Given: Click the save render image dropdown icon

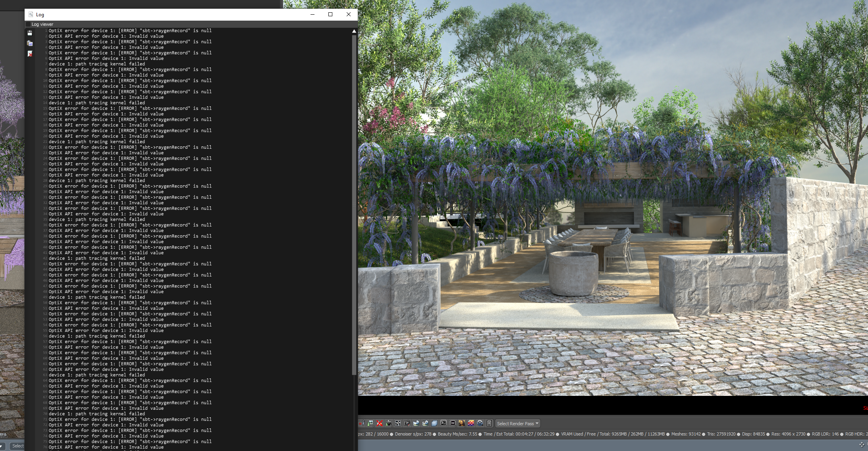Looking at the screenshot, I should (370, 423).
